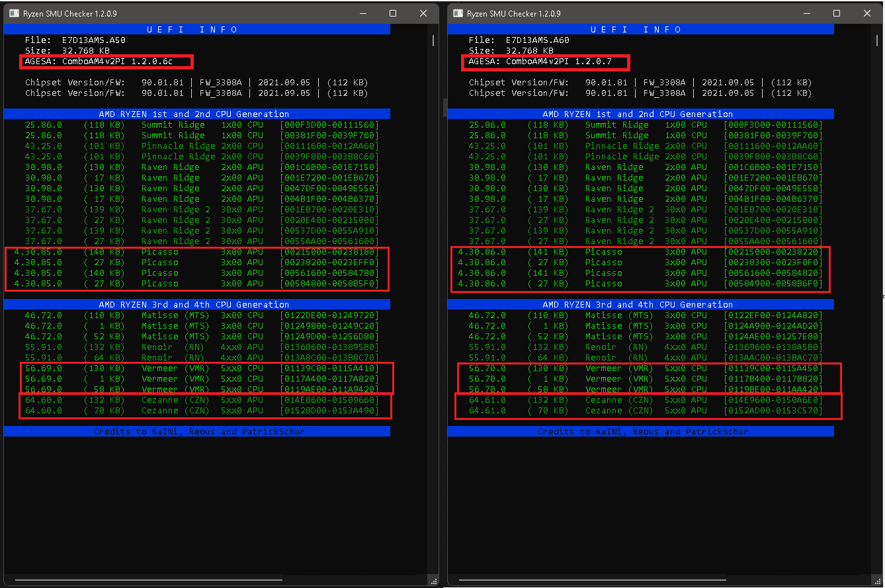Click Matisse row [0122EF00-0124A820]
The width and height of the screenshot is (885, 588).
(646, 315)
